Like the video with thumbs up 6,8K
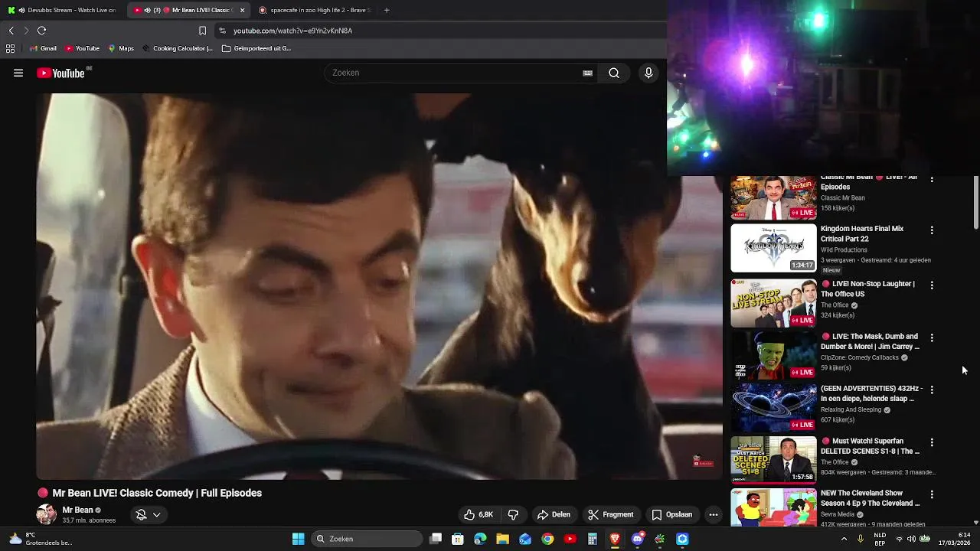Viewport: 980px width, 551px height. tap(479, 514)
